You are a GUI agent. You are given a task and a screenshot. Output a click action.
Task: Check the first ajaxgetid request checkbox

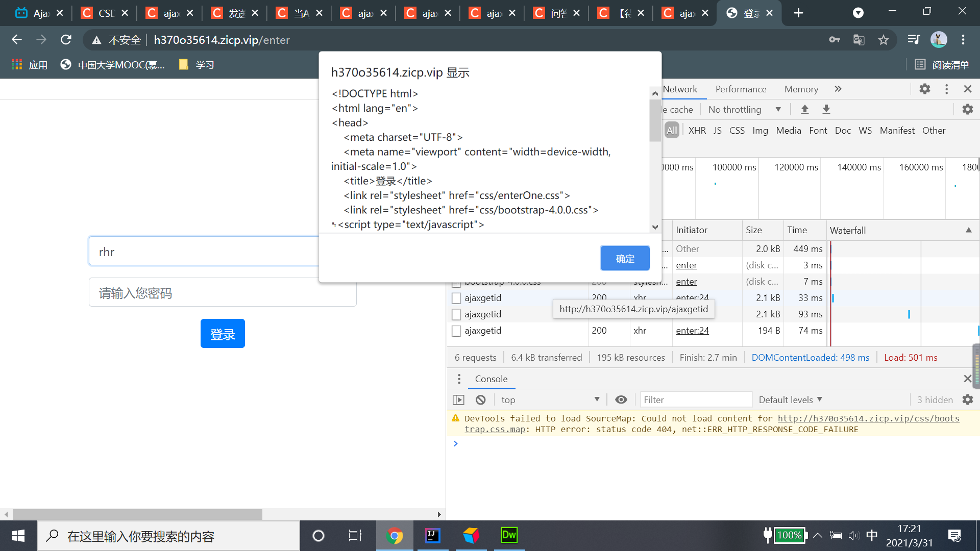[x=456, y=298]
